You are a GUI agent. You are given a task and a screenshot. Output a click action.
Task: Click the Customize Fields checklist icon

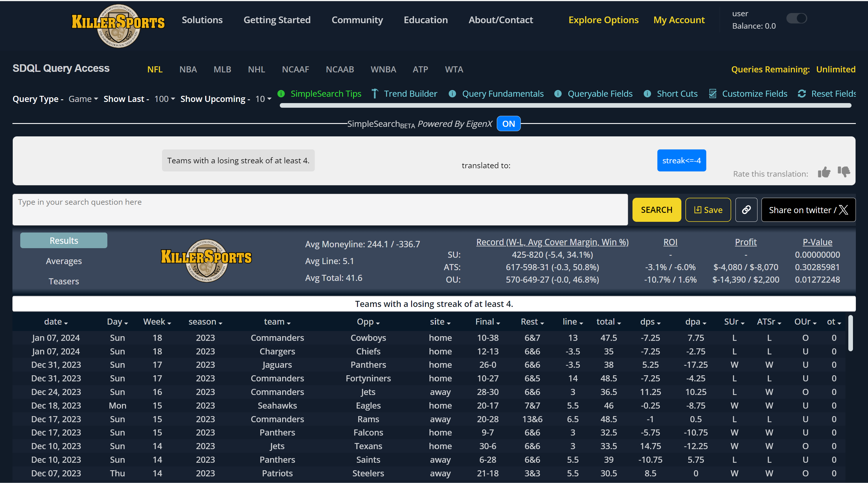pyautogui.click(x=713, y=94)
